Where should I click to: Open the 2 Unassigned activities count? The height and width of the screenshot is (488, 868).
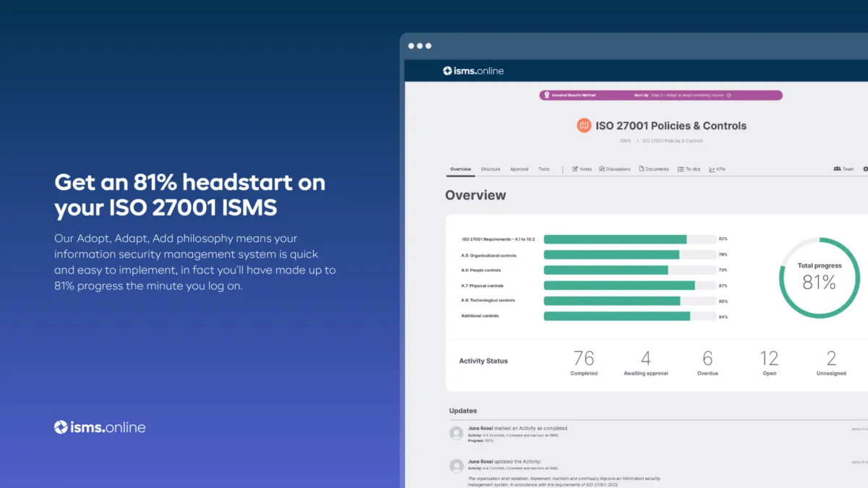(x=831, y=362)
